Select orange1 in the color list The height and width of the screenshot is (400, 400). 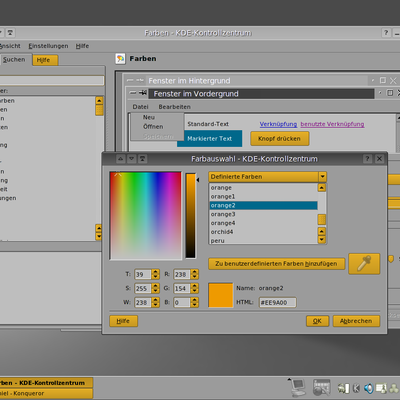tap(263, 197)
